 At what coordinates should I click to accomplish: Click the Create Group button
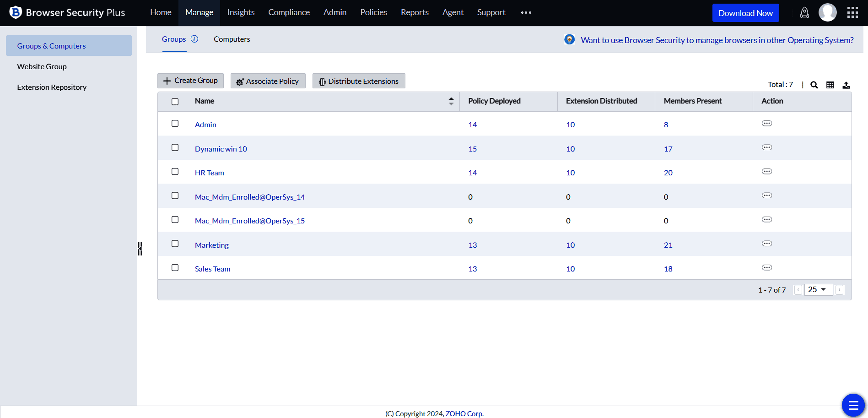click(x=190, y=81)
